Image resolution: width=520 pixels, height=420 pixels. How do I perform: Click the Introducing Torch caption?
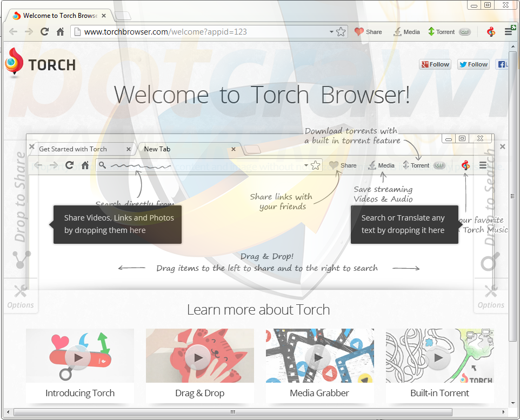tap(80, 393)
